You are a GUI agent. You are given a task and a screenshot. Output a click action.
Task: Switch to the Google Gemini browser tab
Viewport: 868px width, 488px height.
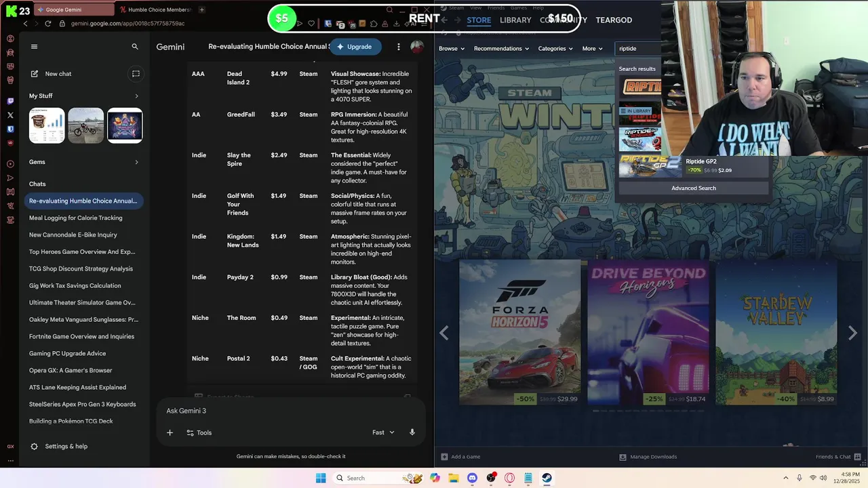pyautogui.click(x=73, y=9)
